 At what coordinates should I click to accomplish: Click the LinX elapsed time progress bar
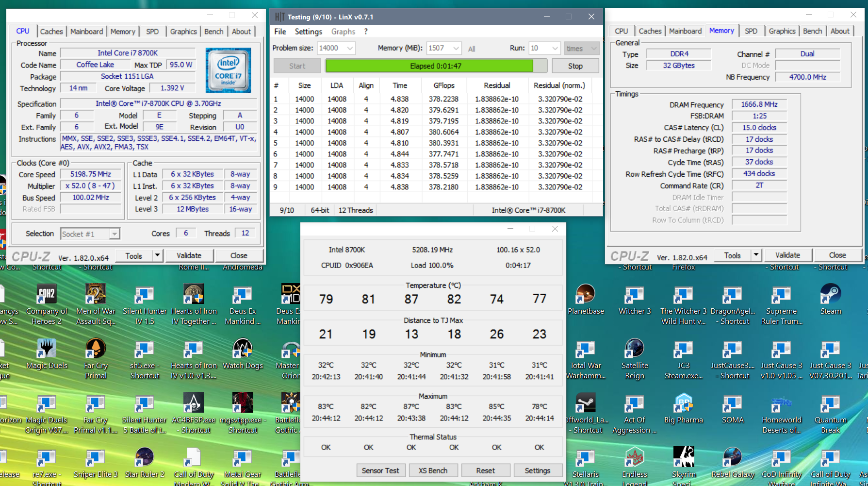coord(436,66)
